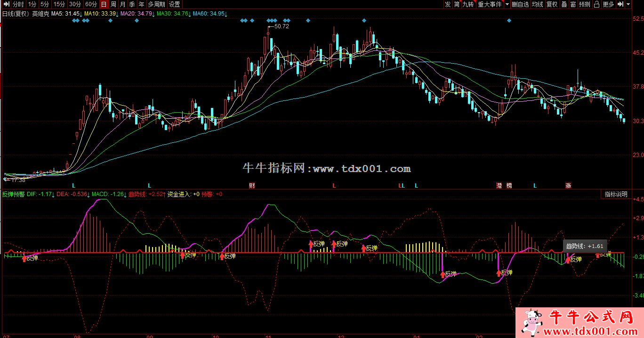Expand the last dropdown arrow in top-right toolbar

629,4
